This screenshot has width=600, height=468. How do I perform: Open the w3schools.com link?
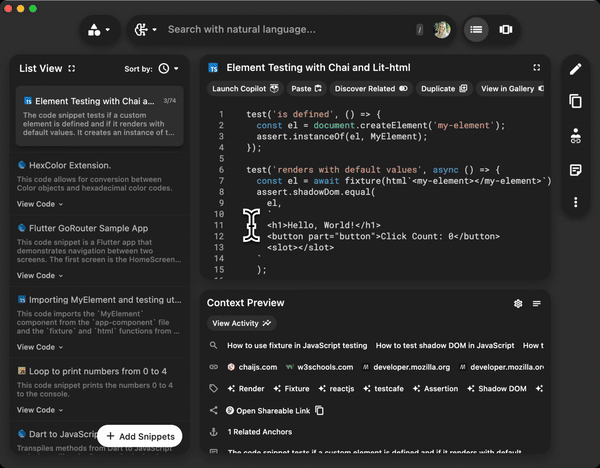pyautogui.click(x=320, y=367)
